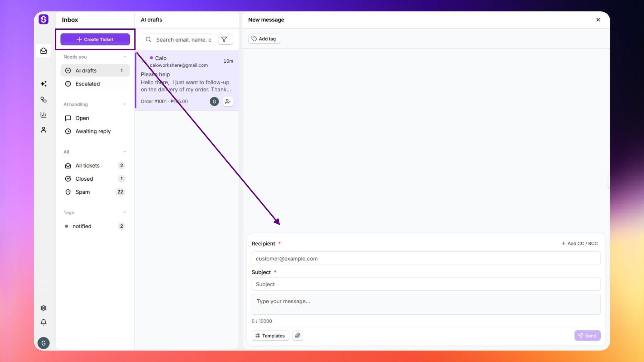The image size is (644, 362).
Task: Close the New message panel
Action: [x=598, y=20]
